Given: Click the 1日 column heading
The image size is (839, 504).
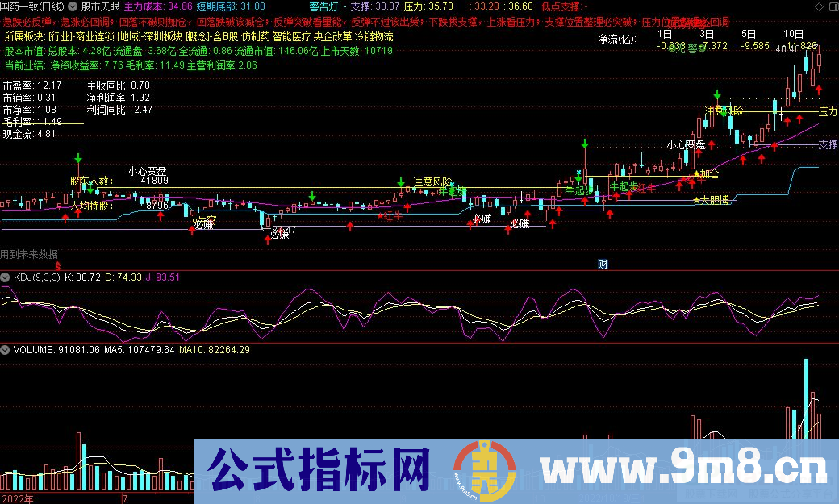Looking at the screenshot, I should pos(665,34).
